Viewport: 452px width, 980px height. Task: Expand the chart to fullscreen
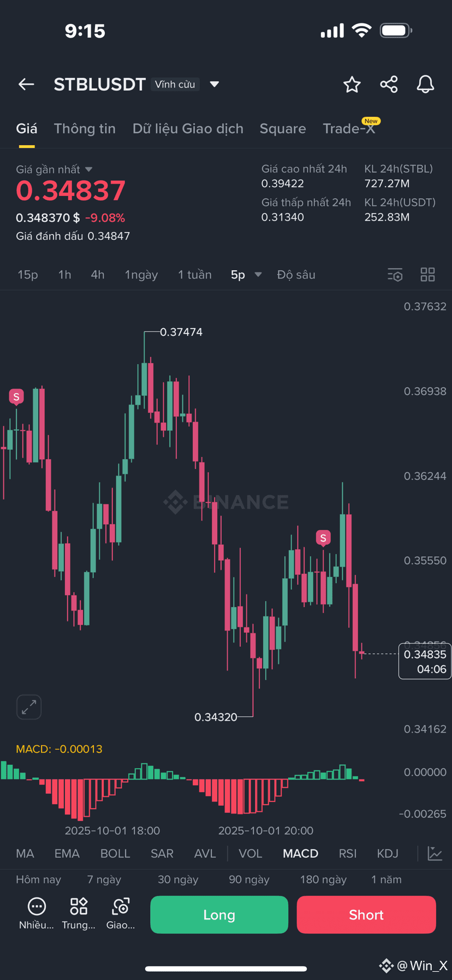click(x=29, y=706)
